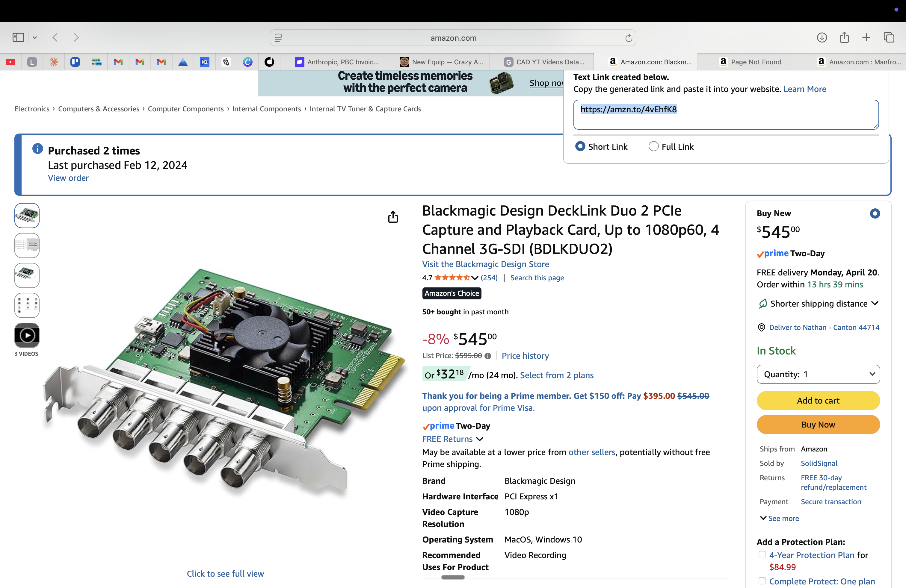Show the tab overview

pos(889,37)
